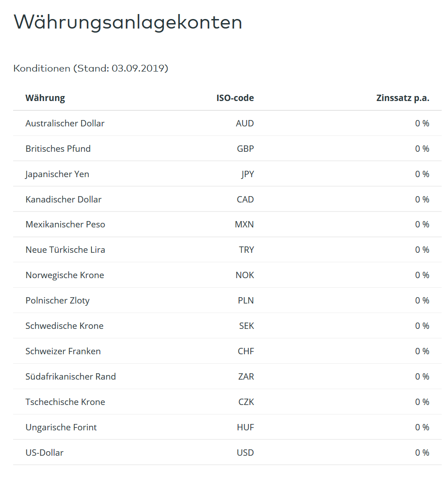Click the Japanischer Yen currency name
This screenshot has height=477, width=448.
[57, 174]
